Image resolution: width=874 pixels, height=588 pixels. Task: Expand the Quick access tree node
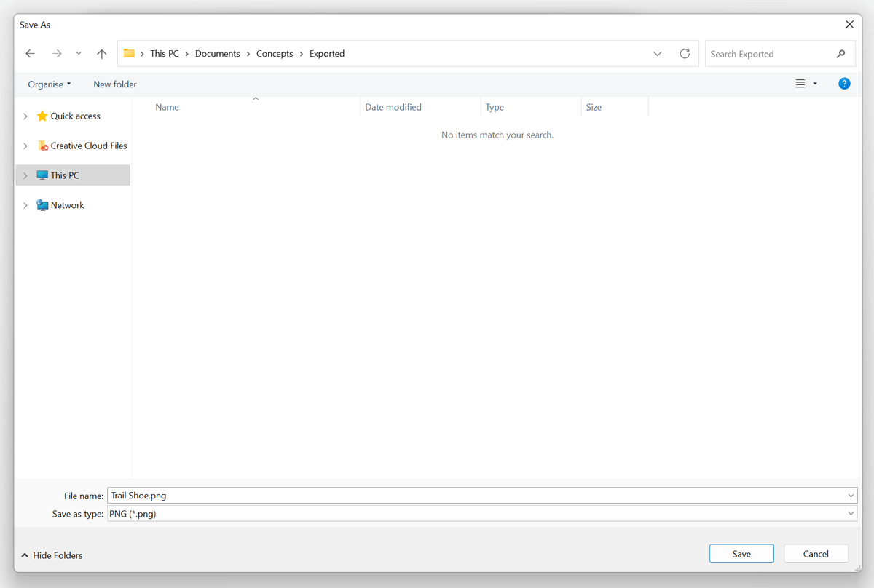(x=25, y=116)
